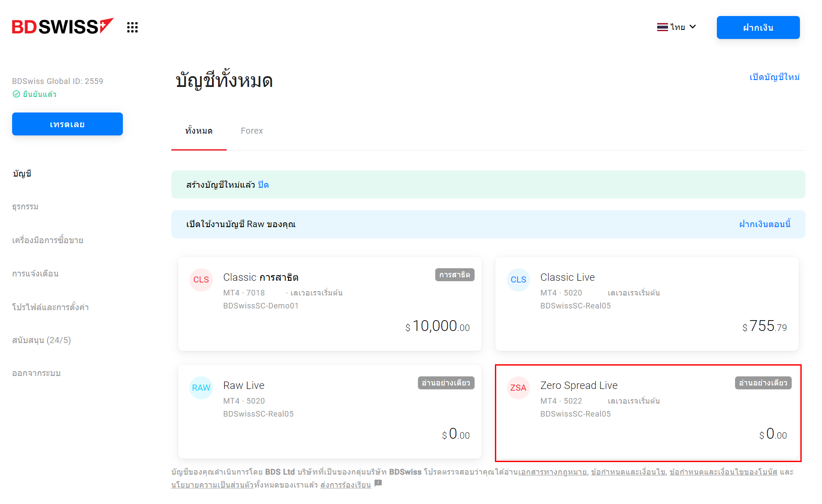Open the Classic Live account title

click(x=568, y=277)
